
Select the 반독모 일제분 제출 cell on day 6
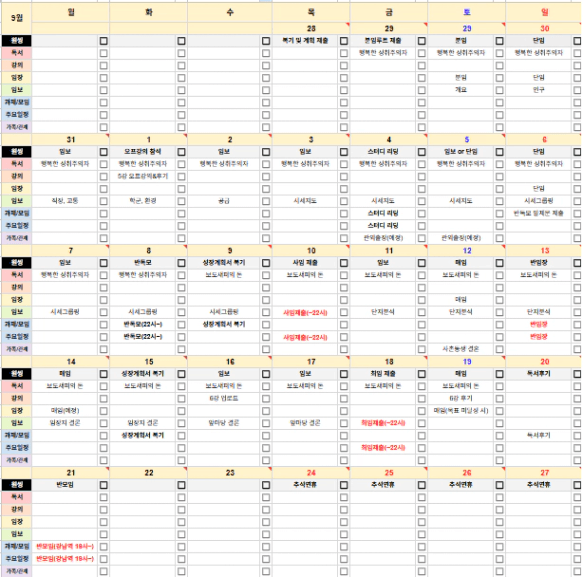pyautogui.click(x=538, y=213)
